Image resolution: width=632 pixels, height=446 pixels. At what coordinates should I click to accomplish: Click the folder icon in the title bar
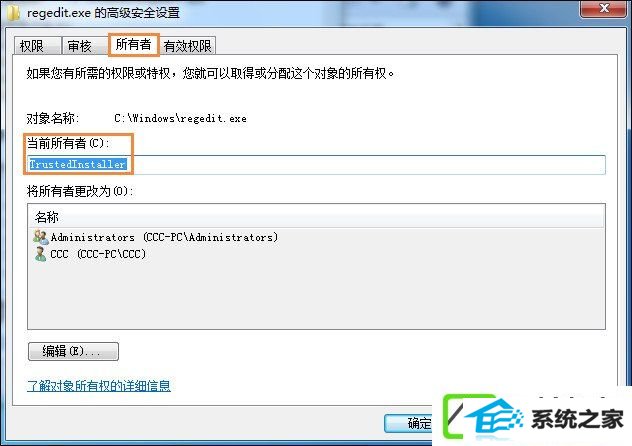pyautogui.click(x=14, y=12)
